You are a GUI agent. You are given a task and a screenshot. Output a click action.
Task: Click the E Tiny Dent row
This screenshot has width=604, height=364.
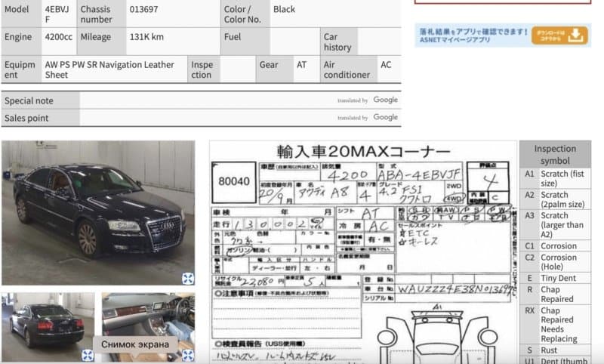[555, 278]
